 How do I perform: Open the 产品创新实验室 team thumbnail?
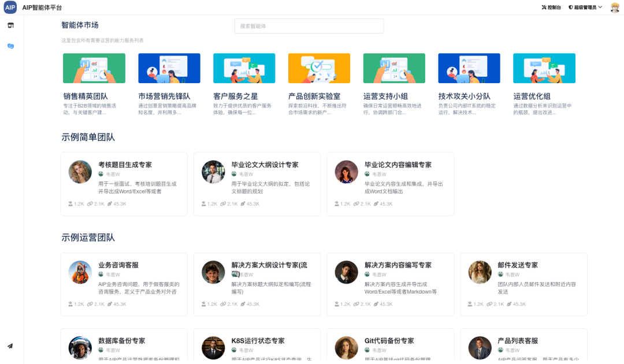(x=319, y=68)
